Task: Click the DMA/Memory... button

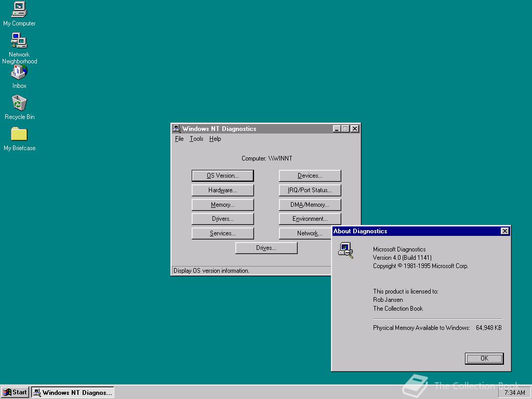Action: (310, 205)
